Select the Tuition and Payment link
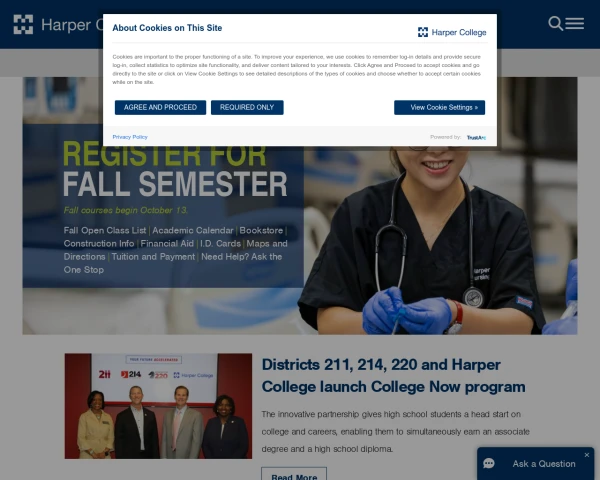 (153, 257)
